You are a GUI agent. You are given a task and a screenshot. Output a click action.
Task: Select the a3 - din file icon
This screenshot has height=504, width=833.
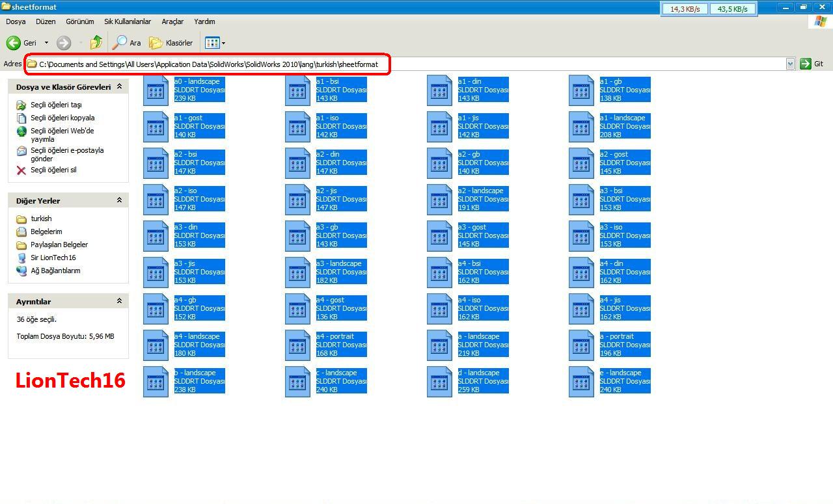tap(156, 236)
